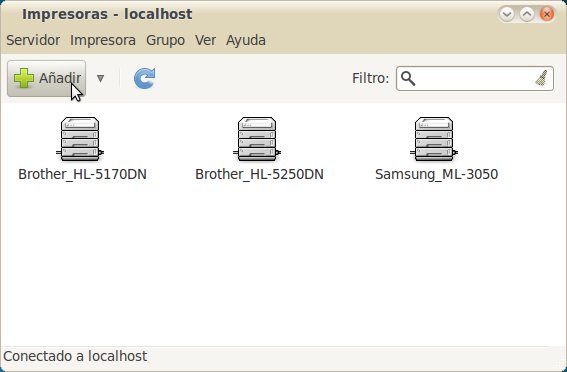Focus the Filtro search field
The width and height of the screenshot is (567, 372).
pyautogui.click(x=475, y=78)
